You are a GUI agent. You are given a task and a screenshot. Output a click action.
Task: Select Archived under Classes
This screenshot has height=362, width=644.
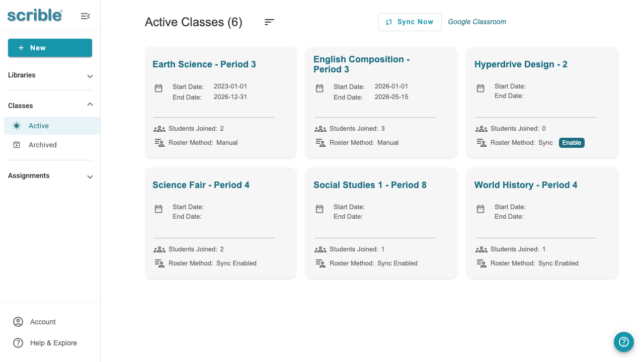click(x=42, y=145)
